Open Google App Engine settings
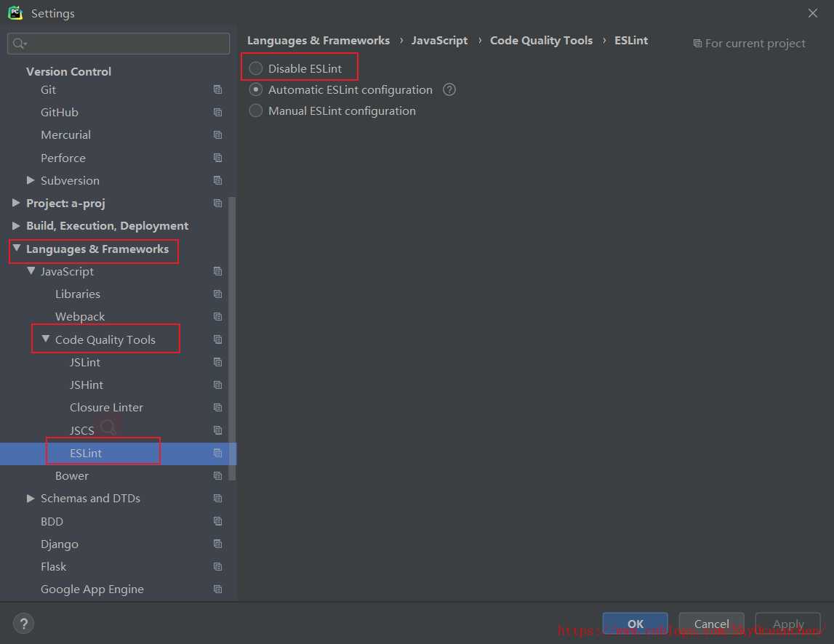 pyautogui.click(x=92, y=589)
